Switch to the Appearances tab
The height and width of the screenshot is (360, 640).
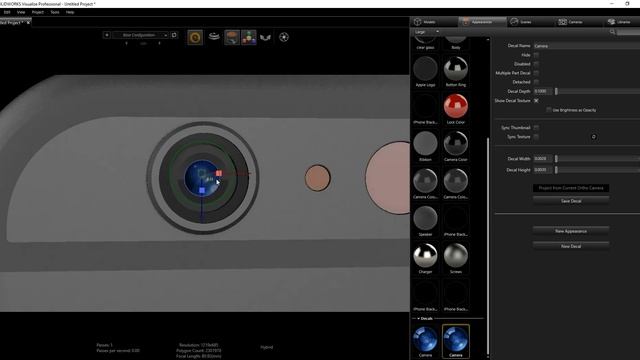(482, 22)
